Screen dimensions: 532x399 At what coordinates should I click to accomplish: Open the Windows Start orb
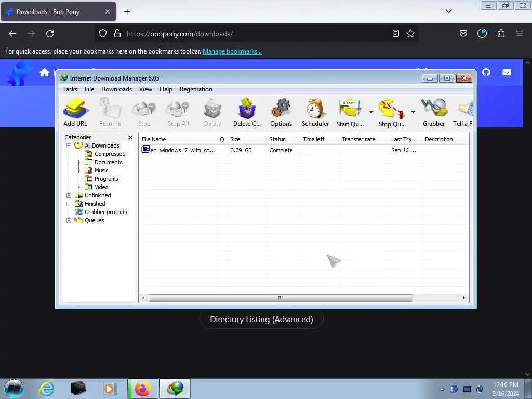pyautogui.click(x=14, y=389)
